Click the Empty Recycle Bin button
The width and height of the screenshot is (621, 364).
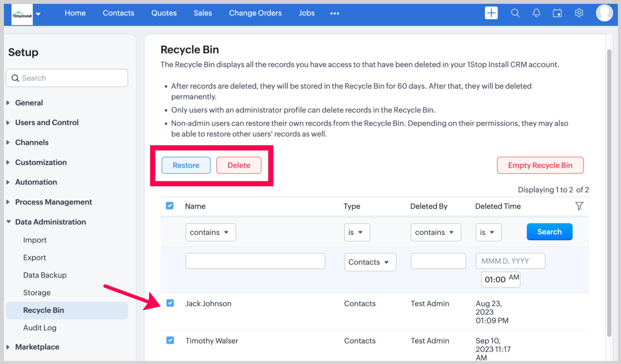[x=540, y=165]
